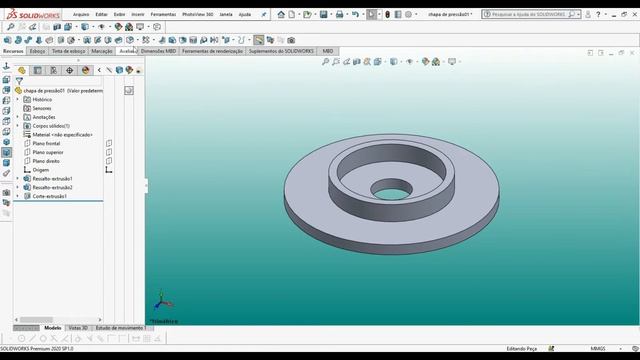The width and height of the screenshot is (640, 360).
Task: Click the Previous View icon in viewport toolbar
Action: click(x=347, y=62)
